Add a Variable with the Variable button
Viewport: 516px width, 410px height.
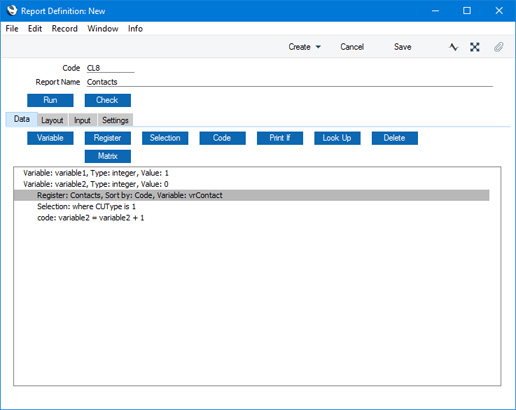[50, 138]
